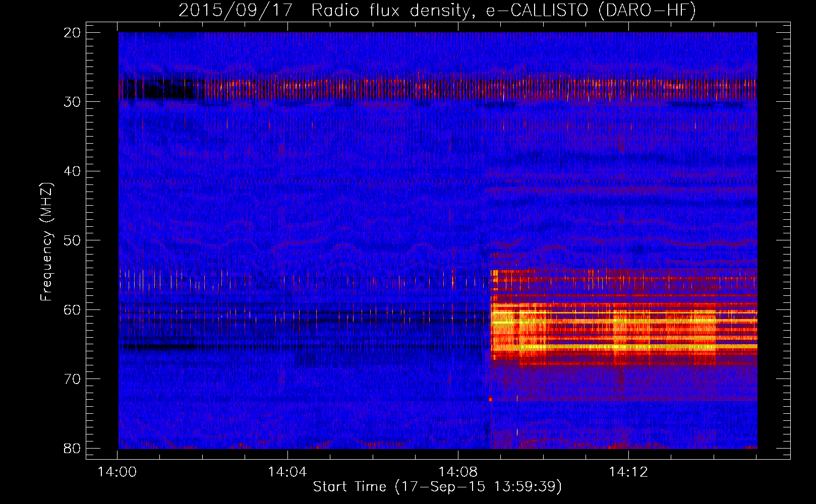
Task: Click the 'Frequency (MHZ)' axis label
Action: [46, 242]
